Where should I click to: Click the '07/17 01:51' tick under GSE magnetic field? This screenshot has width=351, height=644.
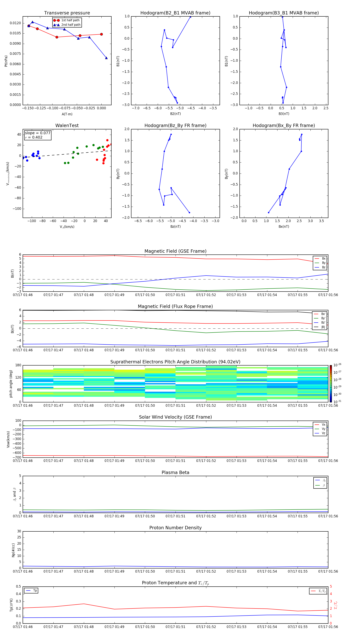pyautogui.click(x=175, y=295)
